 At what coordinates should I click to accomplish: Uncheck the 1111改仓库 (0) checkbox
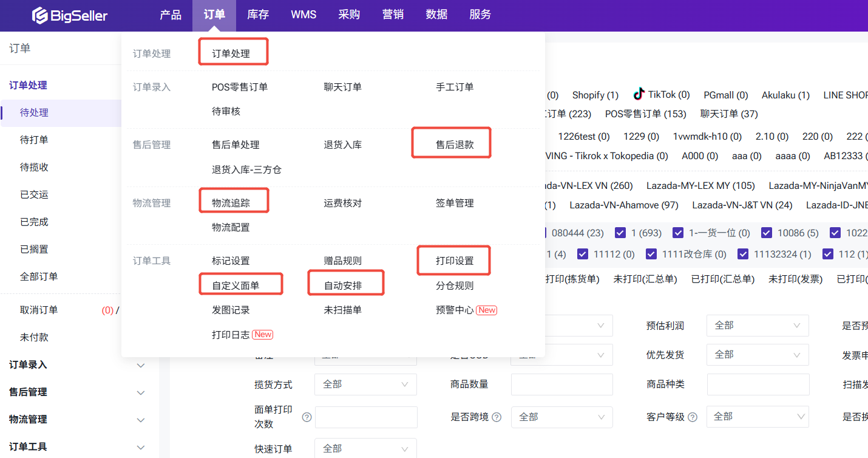[651, 254]
